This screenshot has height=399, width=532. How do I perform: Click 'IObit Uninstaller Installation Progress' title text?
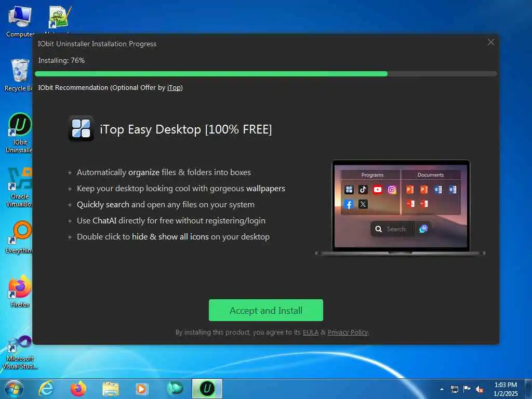click(x=97, y=44)
